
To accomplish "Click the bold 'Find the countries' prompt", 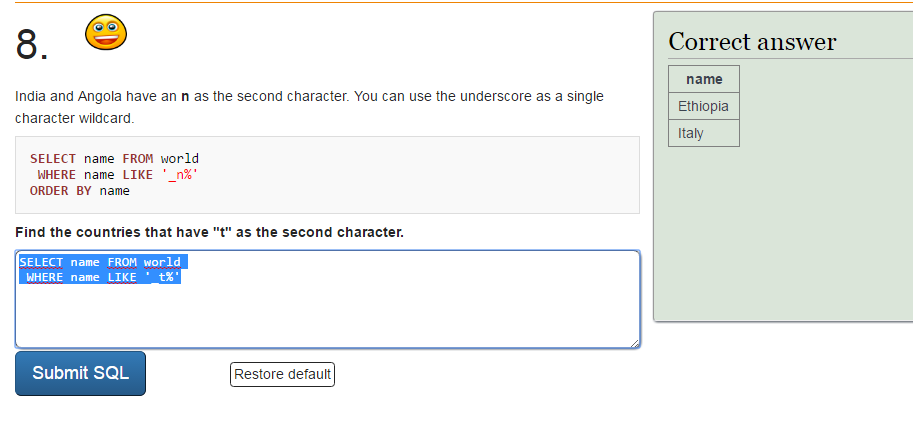I will [x=210, y=232].
